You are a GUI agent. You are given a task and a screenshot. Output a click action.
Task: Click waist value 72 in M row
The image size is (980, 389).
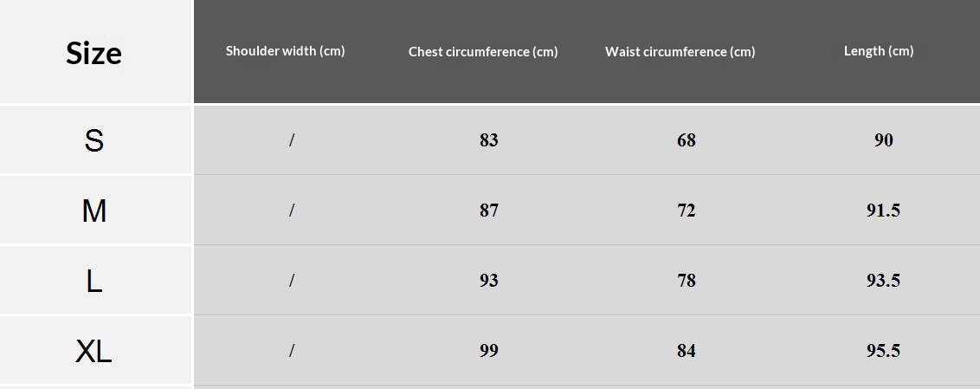(687, 211)
